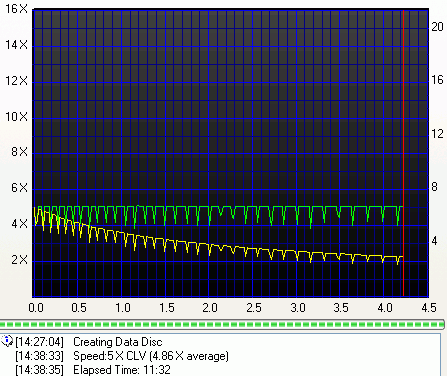The height and width of the screenshot is (376, 447).
Task: Click the 8X label on the speed axis
Action: coord(20,152)
